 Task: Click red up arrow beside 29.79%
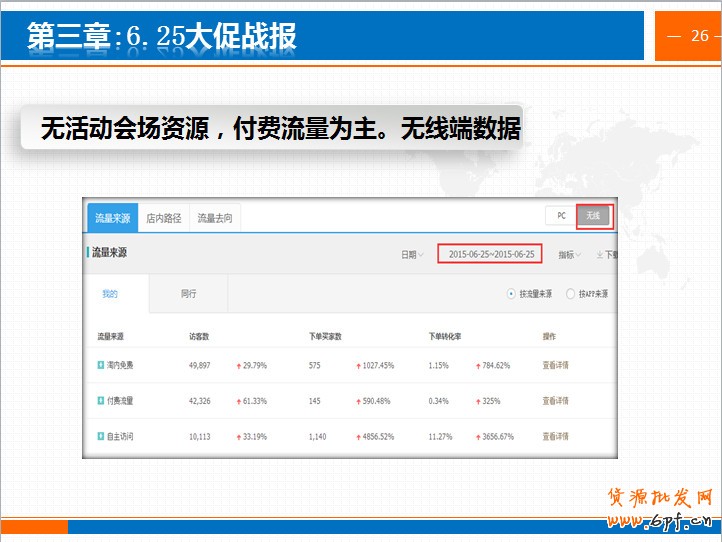[238, 366]
